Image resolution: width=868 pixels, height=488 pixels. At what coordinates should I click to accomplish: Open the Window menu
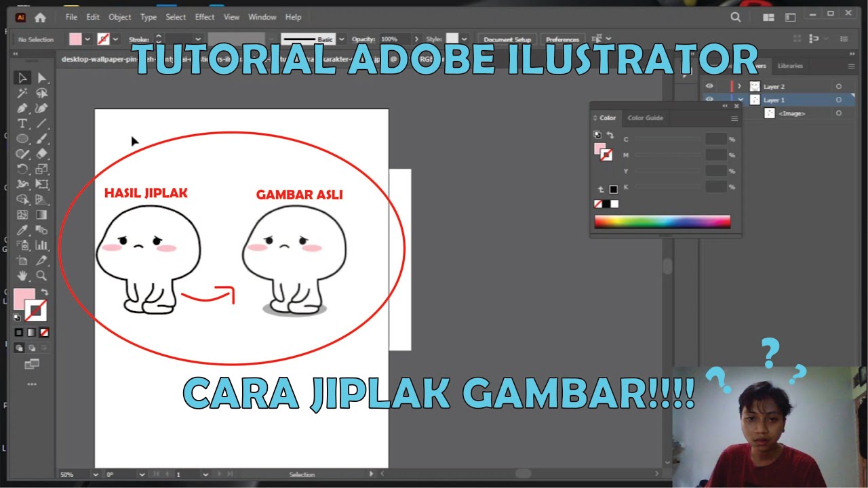262,17
